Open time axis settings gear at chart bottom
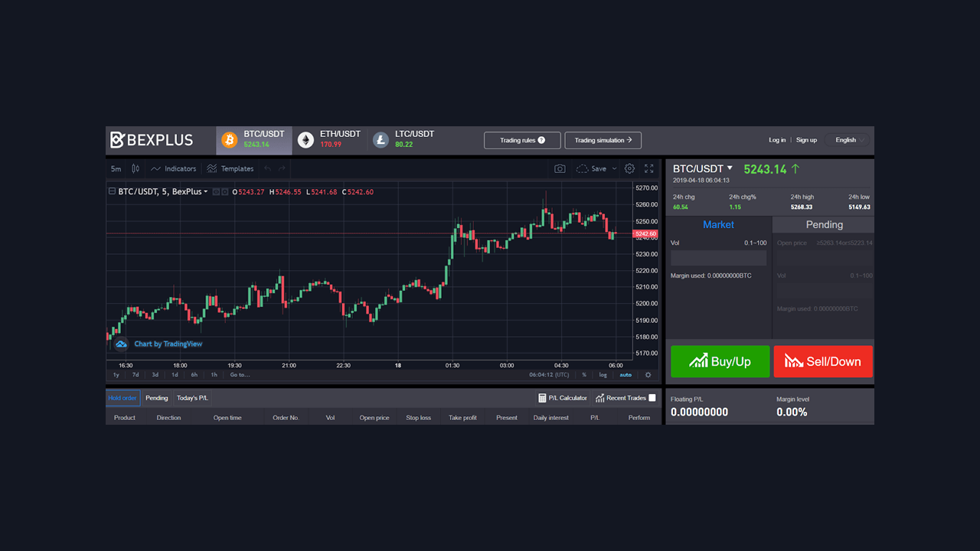The width and height of the screenshot is (980, 551). pos(648,375)
